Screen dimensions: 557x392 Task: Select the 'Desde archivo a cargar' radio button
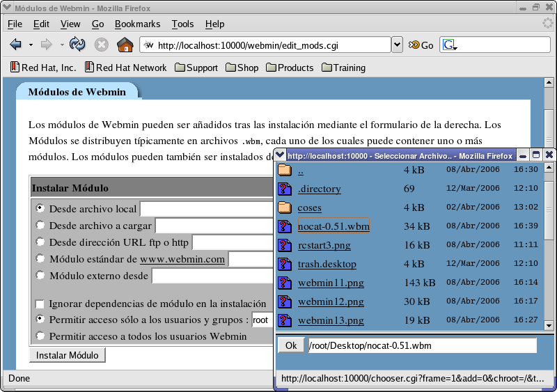[40, 225]
